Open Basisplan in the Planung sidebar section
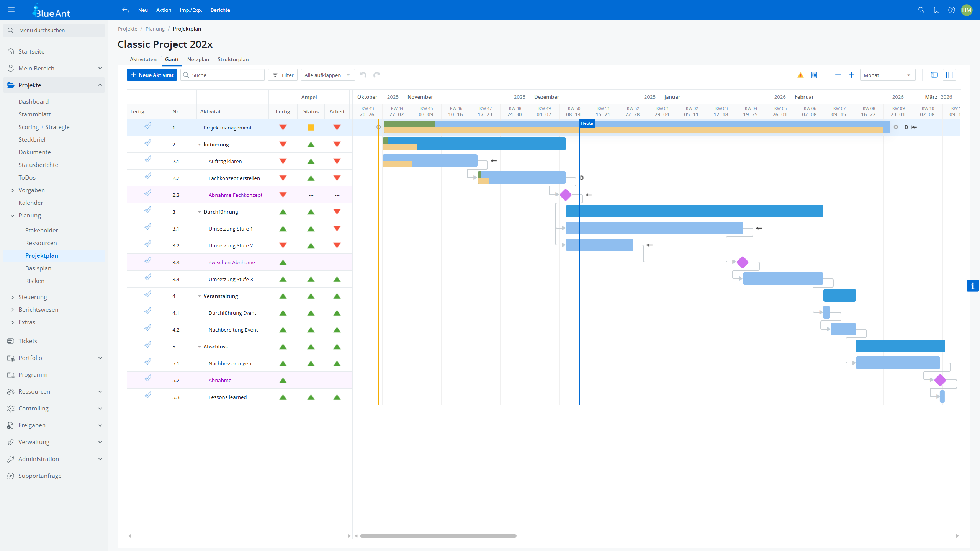The height and width of the screenshot is (551, 980). point(38,268)
